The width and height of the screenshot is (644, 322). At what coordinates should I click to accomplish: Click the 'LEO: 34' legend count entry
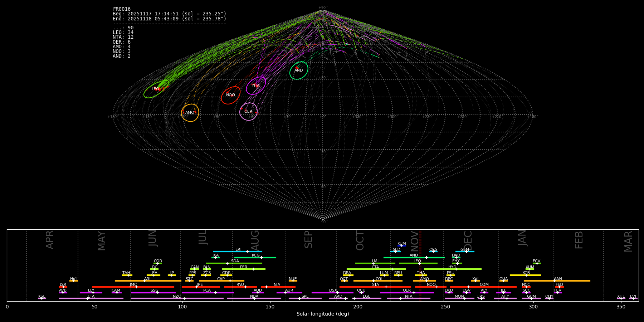click(x=123, y=33)
